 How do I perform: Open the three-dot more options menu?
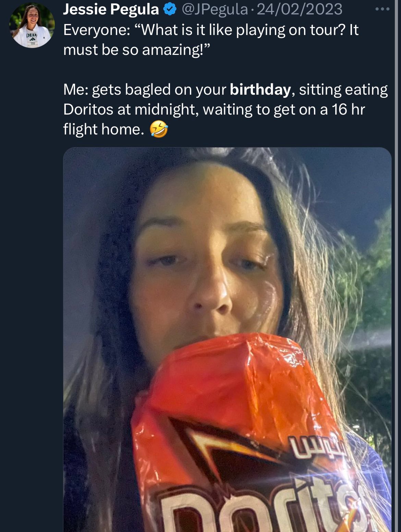[x=382, y=9]
